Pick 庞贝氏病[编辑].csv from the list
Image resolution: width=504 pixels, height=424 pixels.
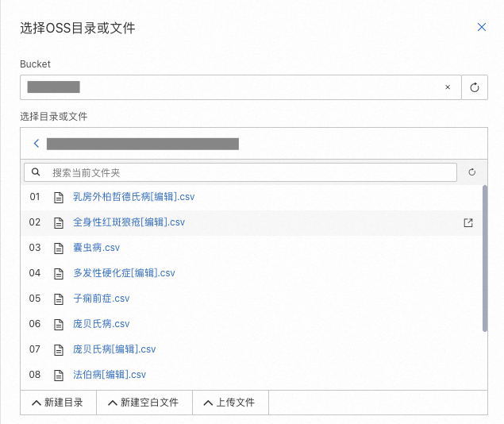tap(114, 349)
